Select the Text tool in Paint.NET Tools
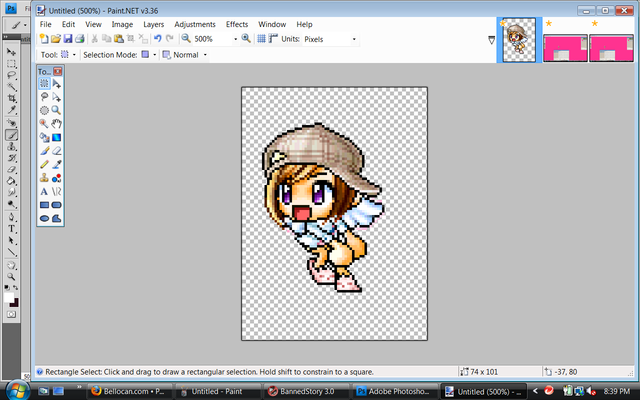The image size is (640, 400). click(44, 191)
